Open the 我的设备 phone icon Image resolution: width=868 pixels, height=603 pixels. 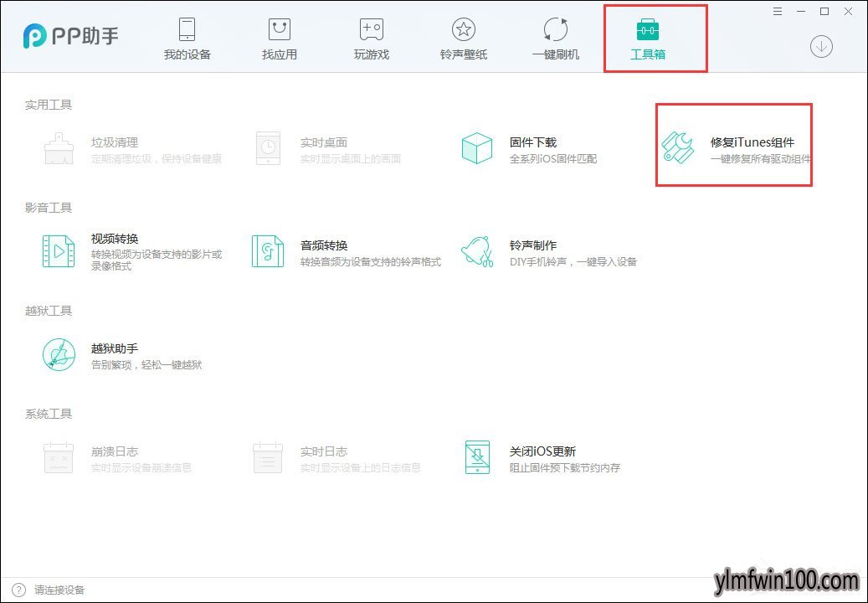[x=187, y=29]
